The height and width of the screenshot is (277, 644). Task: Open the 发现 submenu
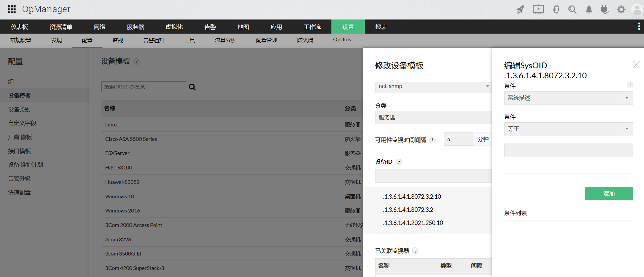point(56,40)
